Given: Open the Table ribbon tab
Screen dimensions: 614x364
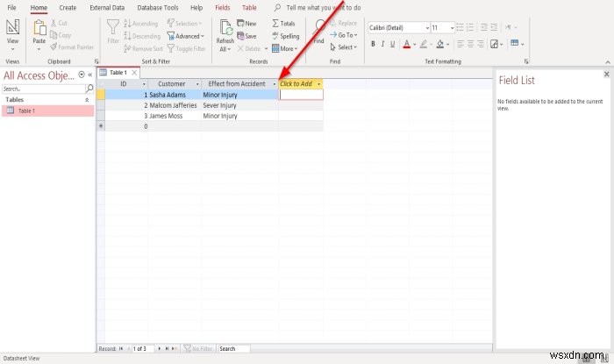Looking at the screenshot, I should click(x=249, y=7).
